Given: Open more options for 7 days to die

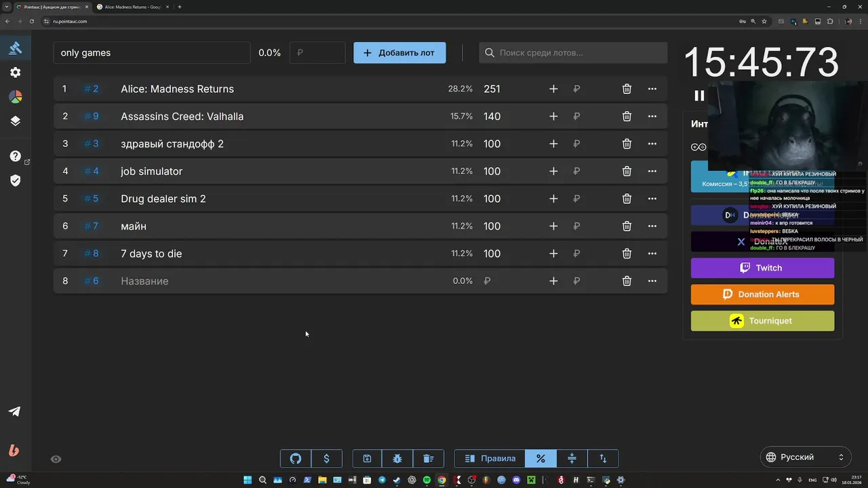Looking at the screenshot, I should tap(652, 253).
